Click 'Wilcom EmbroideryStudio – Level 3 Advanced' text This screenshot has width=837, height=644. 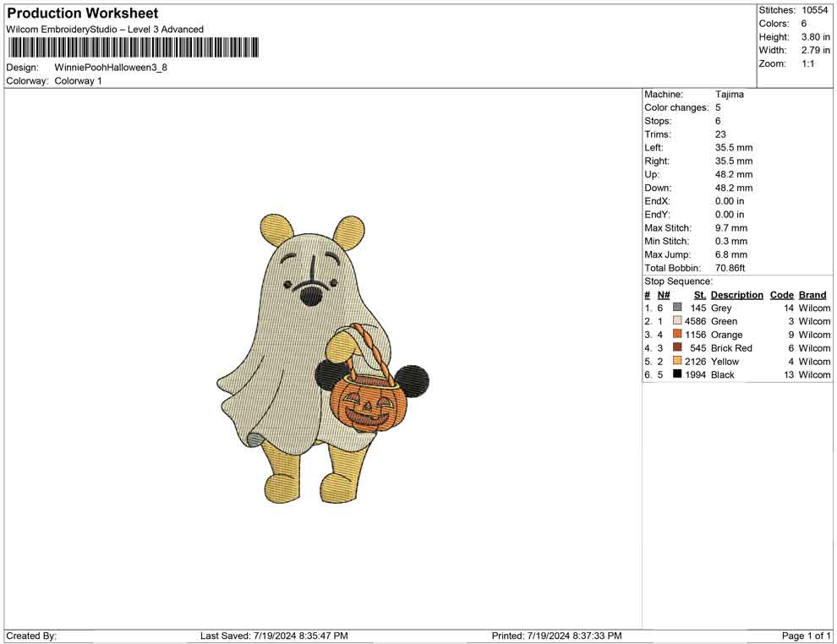[105, 30]
